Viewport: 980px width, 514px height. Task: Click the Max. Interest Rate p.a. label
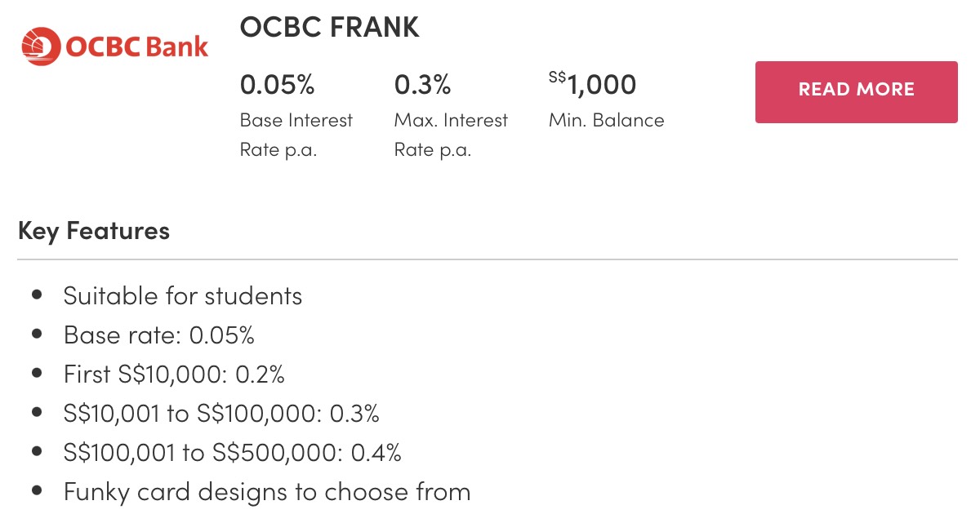[450, 135]
